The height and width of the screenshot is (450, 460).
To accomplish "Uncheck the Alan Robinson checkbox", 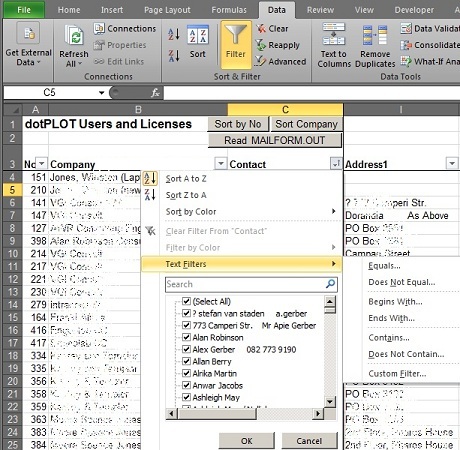I will click(x=186, y=337).
